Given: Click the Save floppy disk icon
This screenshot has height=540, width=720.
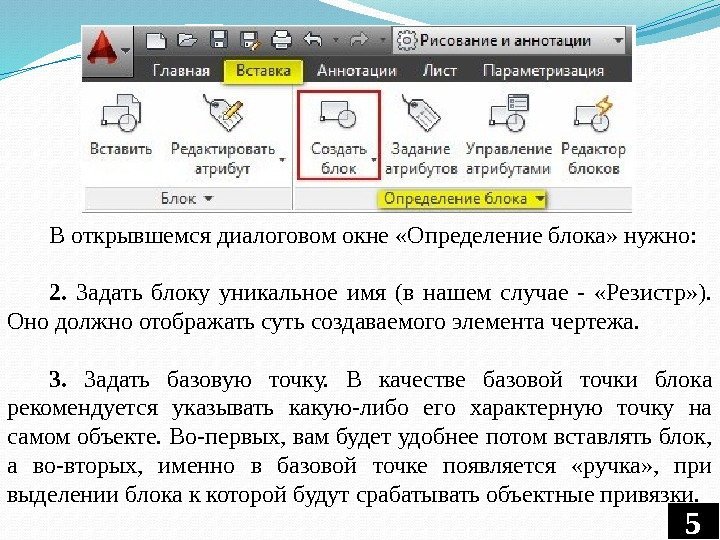Looking at the screenshot, I should coord(219,40).
